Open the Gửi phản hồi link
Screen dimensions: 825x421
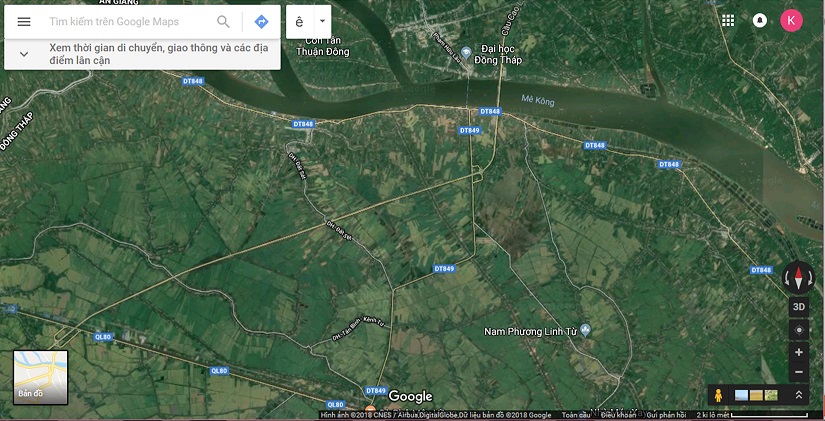[x=666, y=415]
